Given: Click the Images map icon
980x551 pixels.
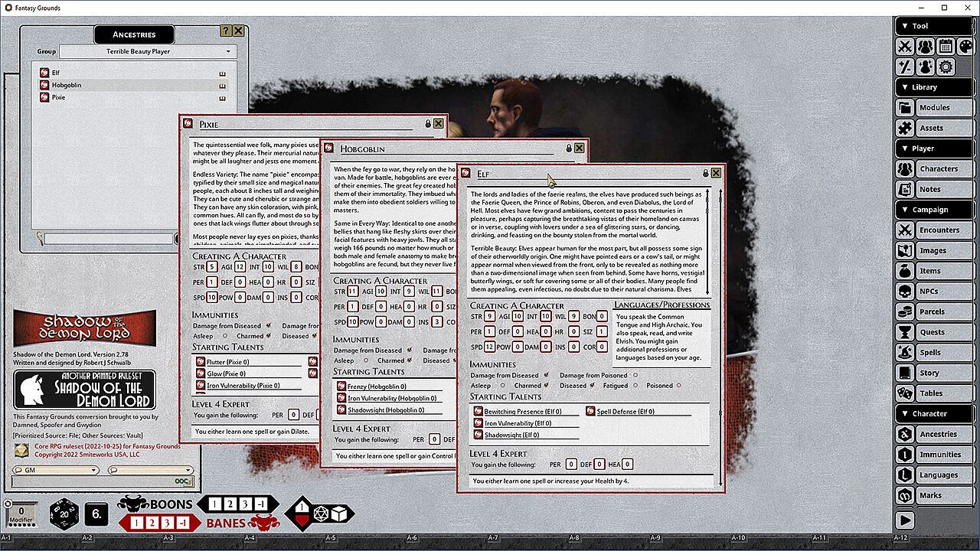Looking at the screenshot, I should (x=905, y=250).
